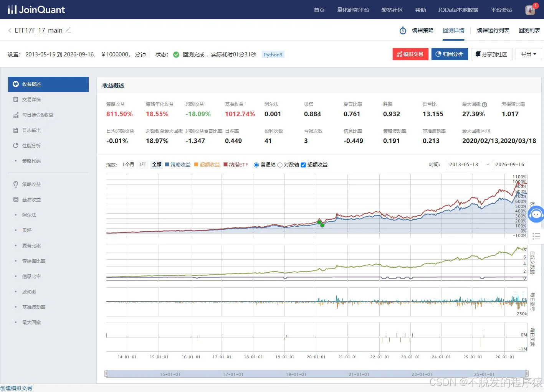Select the 对数轴 radio button
The image size is (544, 392).
pos(280,165)
